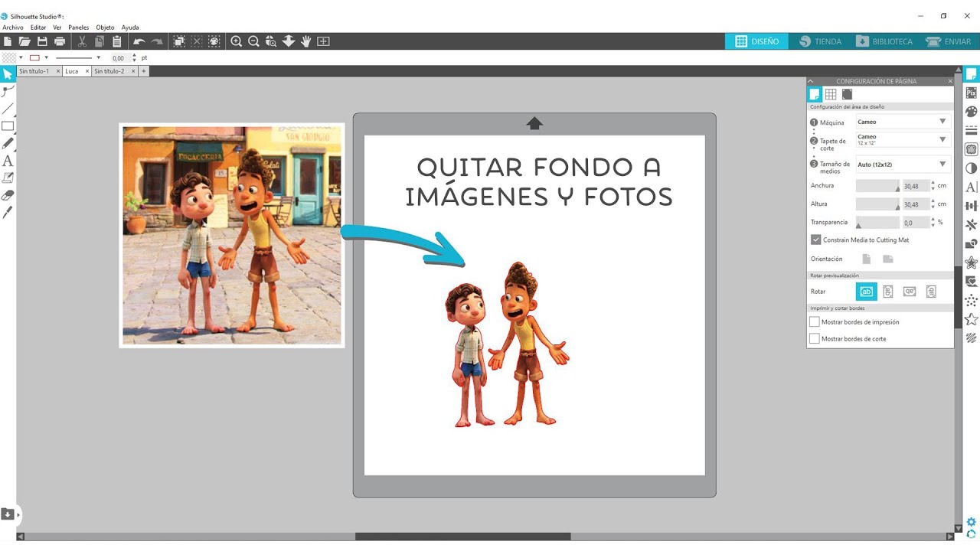The width and height of the screenshot is (980, 551).
Task: Select the Rectangle drawing tool
Action: coord(8,126)
